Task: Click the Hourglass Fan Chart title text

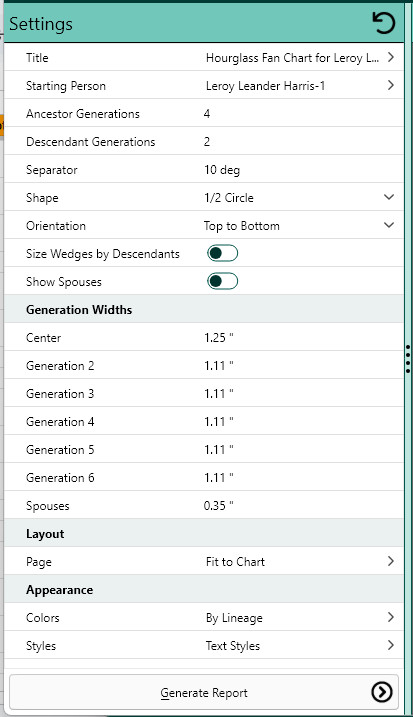Action: coord(292,58)
